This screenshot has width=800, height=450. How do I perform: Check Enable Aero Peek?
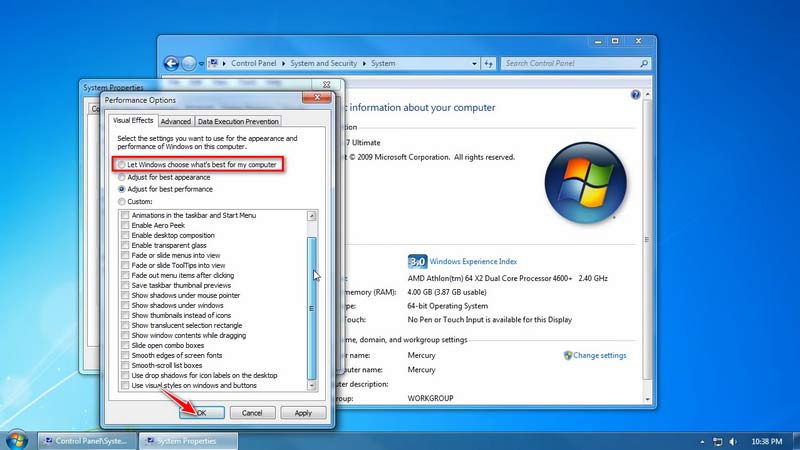125,226
